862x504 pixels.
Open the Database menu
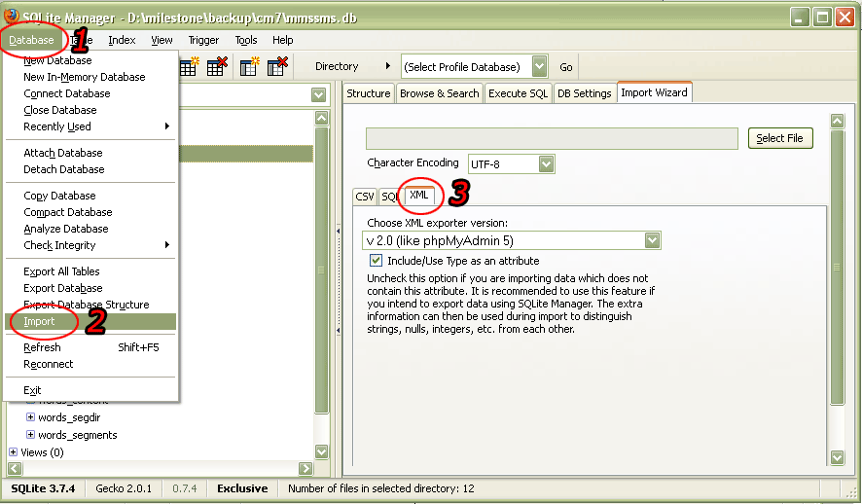tap(31, 40)
